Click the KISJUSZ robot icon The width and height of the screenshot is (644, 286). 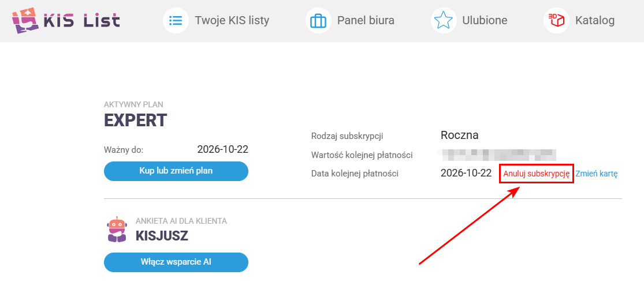pyautogui.click(x=117, y=229)
